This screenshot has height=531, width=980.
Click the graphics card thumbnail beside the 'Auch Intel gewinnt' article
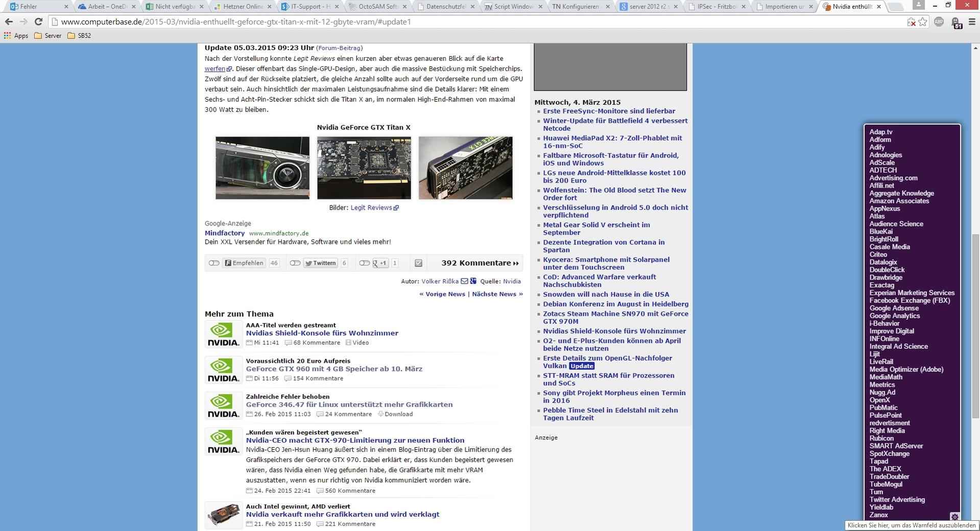click(x=224, y=515)
